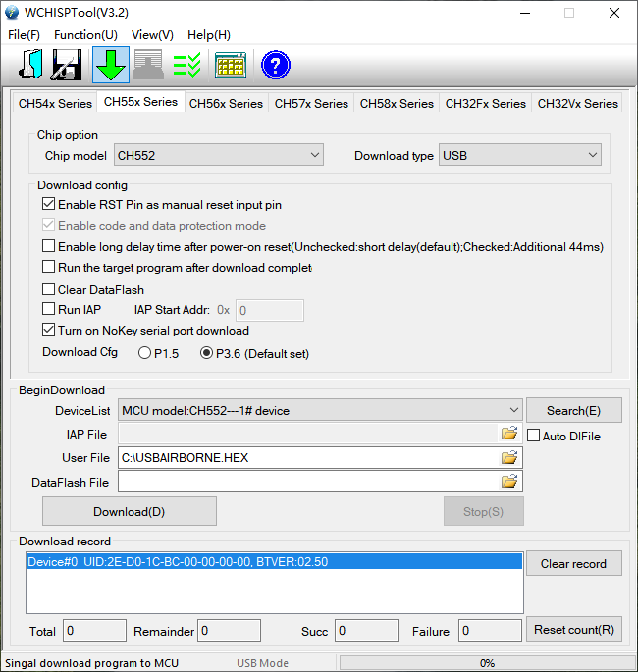Viewport: 638px width, 672px height.
Task: Click the open file toolbar icon
Action: click(30, 65)
